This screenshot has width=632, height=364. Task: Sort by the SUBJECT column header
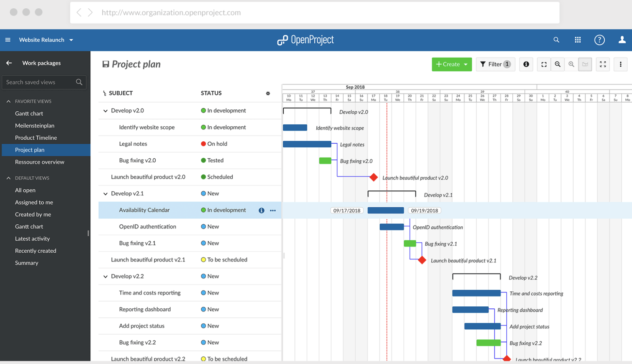(121, 93)
